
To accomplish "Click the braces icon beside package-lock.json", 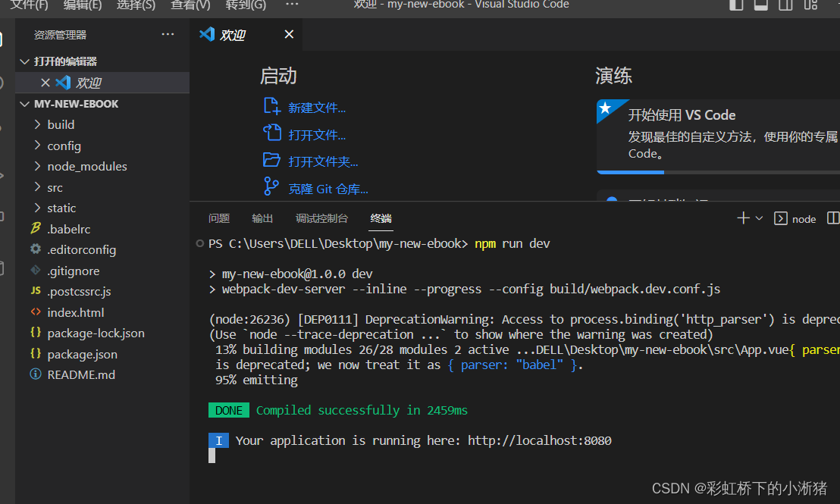I will [x=36, y=332].
